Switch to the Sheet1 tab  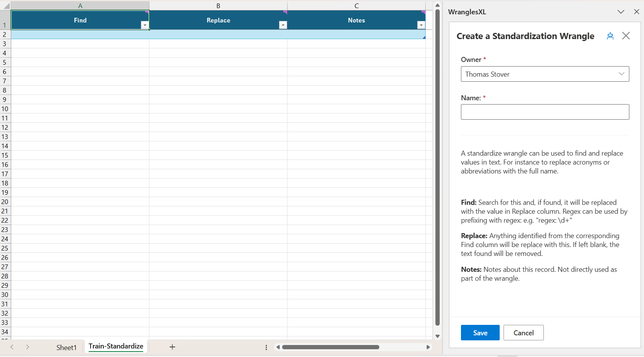67,347
